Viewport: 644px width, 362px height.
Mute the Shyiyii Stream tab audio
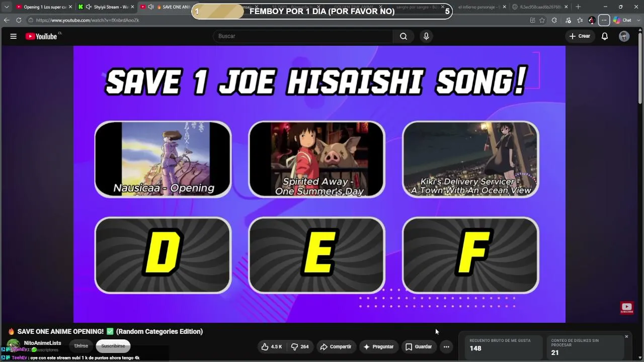point(89,7)
